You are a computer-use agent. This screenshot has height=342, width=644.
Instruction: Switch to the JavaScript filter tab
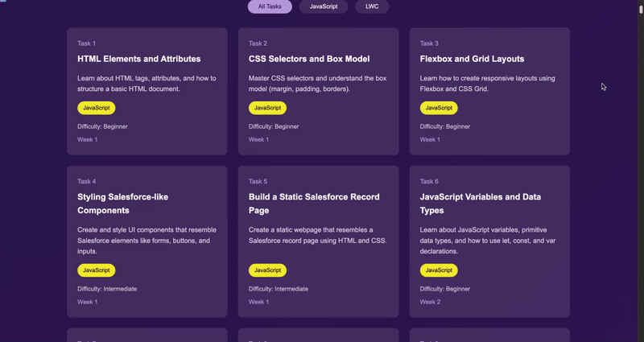(x=324, y=6)
